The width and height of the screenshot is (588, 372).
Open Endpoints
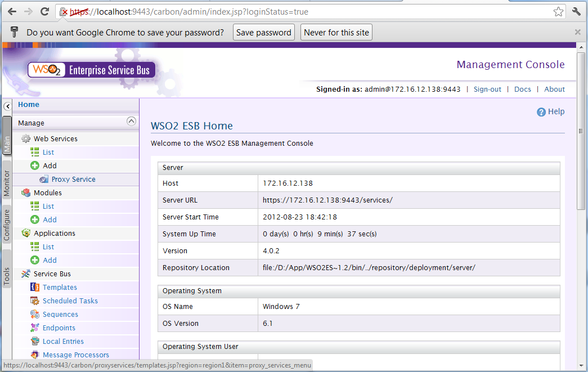59,328
